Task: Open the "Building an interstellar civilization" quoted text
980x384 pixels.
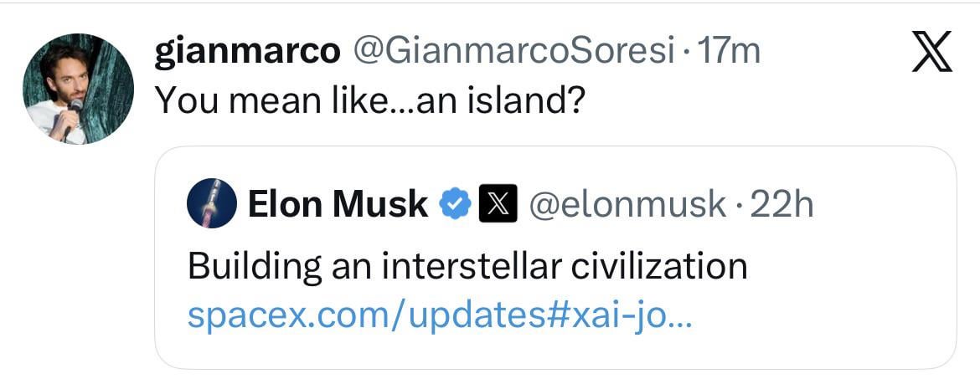Action: point(467,267)
